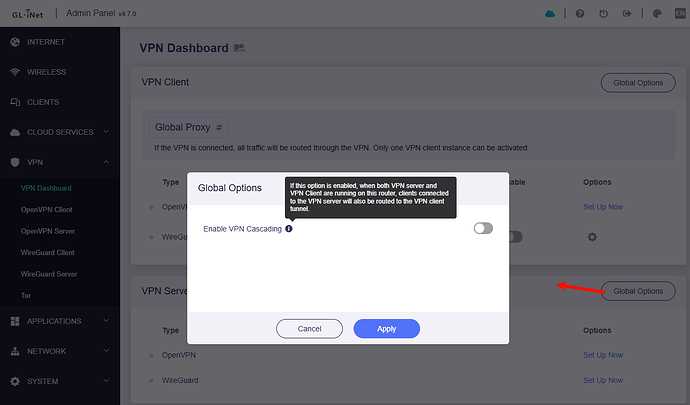This screenshot has height=405, width=690.
Task: Collapse the VPN menu chevron
Action: [106, 162]
